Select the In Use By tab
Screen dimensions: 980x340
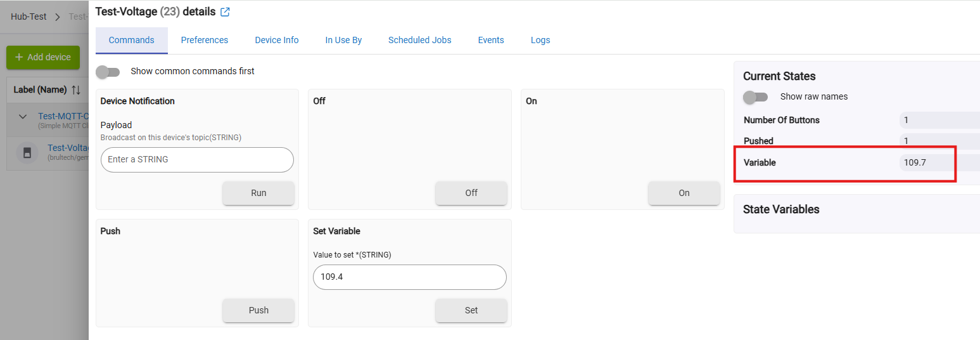(343, 40)
